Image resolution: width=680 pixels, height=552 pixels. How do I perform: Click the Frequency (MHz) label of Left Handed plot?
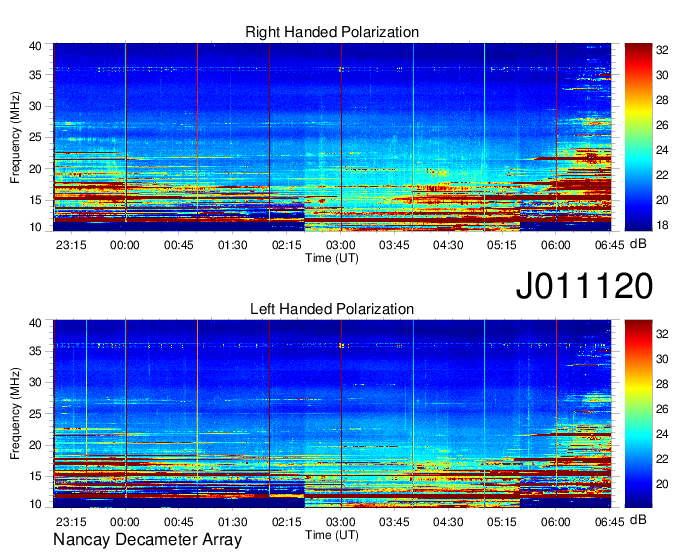click(x=15, y=414)
